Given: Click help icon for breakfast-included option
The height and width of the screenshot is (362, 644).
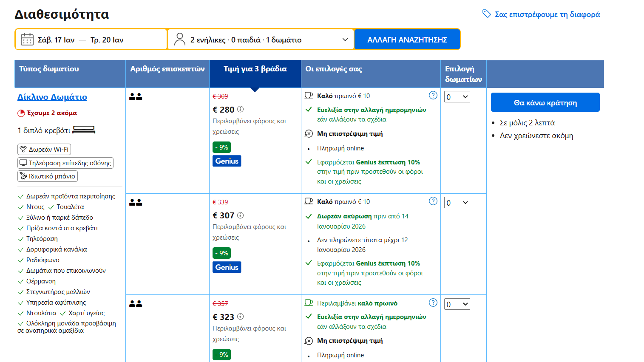Looking at the screenshot, I should 433,303.
